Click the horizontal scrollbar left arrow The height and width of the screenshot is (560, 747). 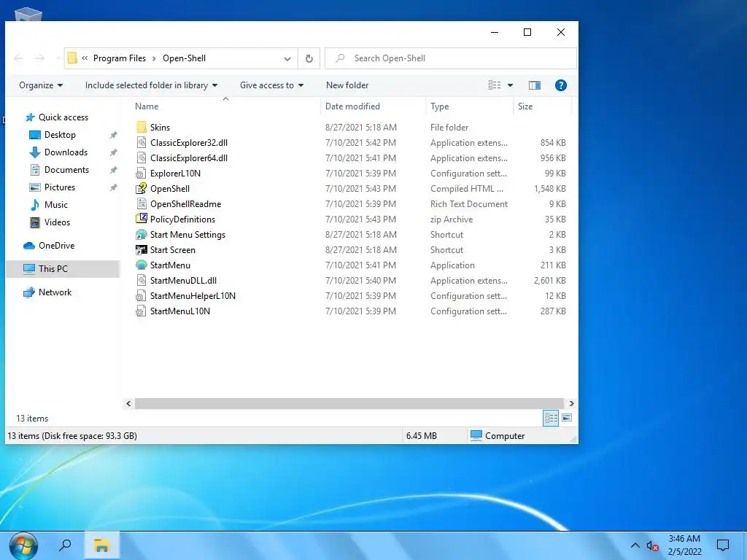pyautogui.click(x=128, y=403)
